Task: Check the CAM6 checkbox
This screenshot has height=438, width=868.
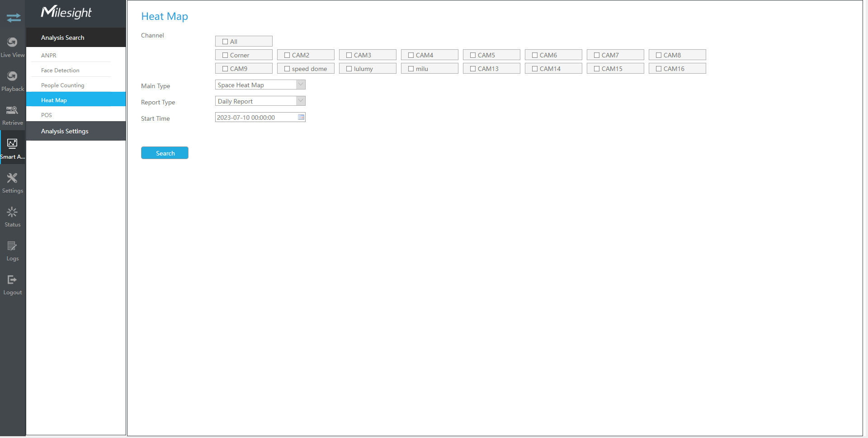Action: pyautogui.click(x=535, y=55)
